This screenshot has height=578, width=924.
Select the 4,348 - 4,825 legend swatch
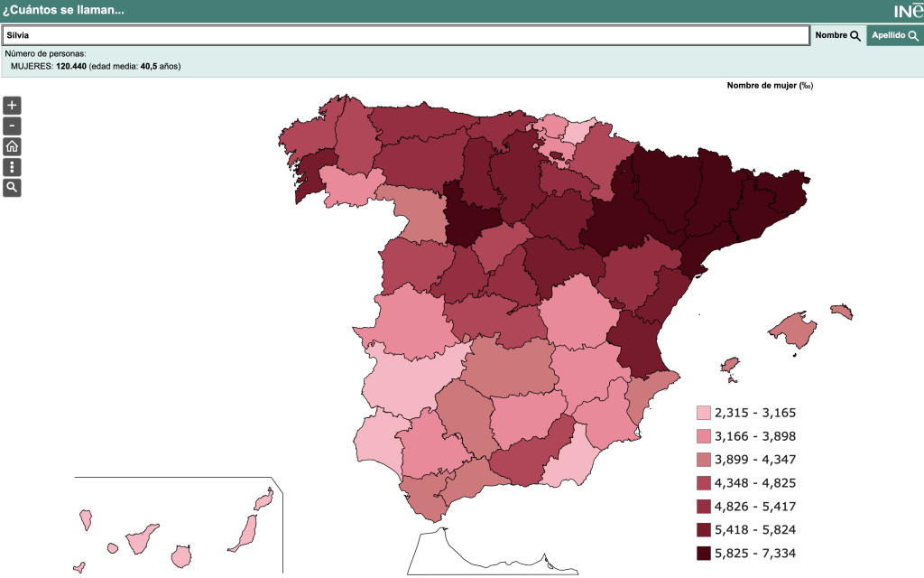point(704,483)
